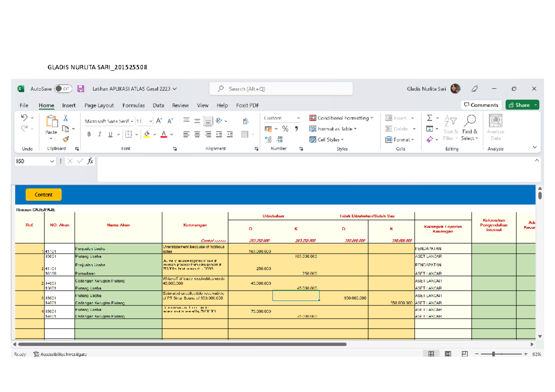Switch to the Formulas ribbon tab
The width and height of the screenshot is (555, 392).
(134, 105)
